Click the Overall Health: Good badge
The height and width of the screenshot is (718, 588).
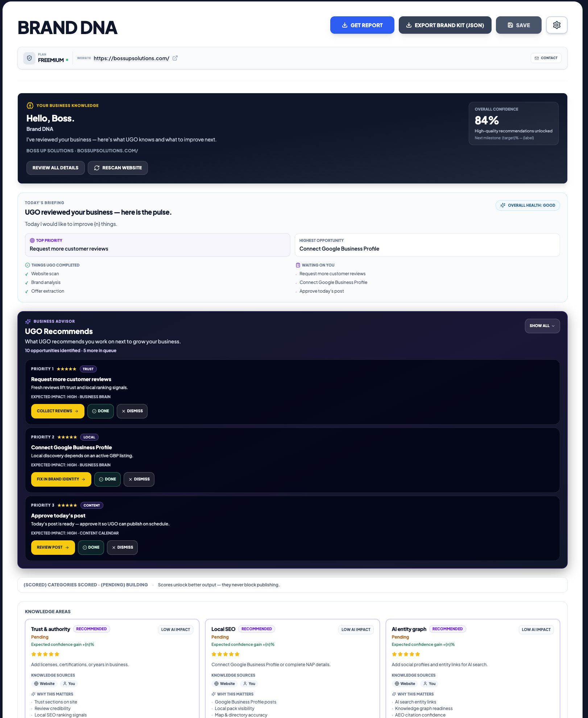(528, 205)
